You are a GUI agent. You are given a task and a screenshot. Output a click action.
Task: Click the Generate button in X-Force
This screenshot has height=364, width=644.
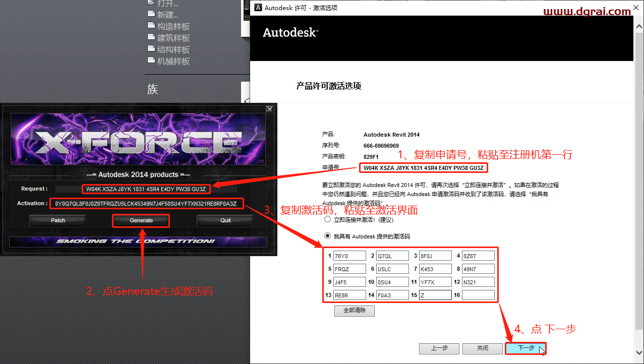click(141, 220)
